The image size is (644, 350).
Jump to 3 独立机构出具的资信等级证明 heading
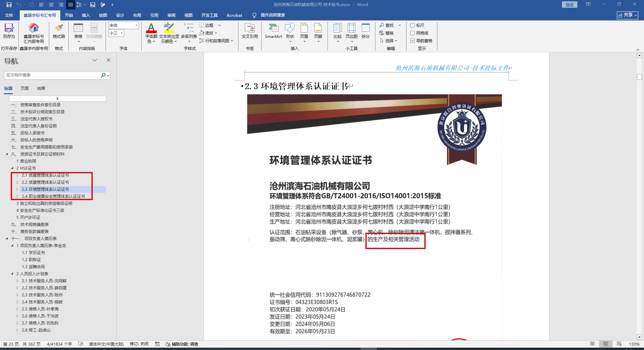44,203
